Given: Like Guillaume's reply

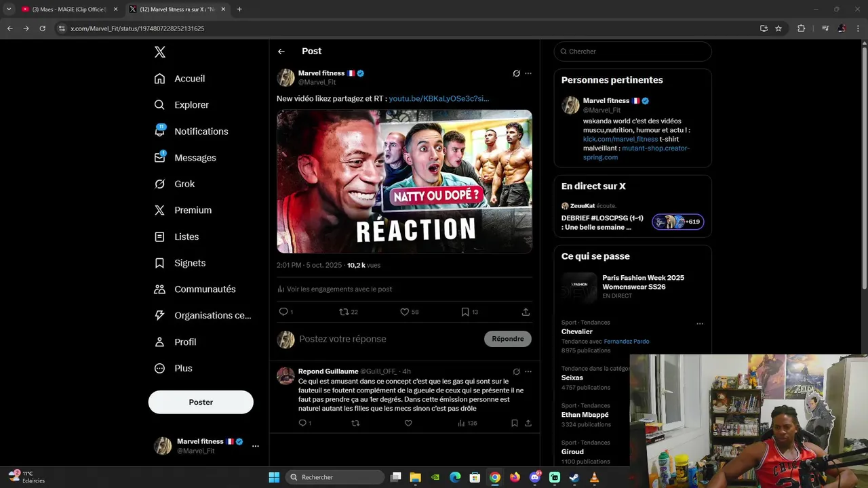Looking at the screenshot, I should pyautogui.click(x=408, y=423).
